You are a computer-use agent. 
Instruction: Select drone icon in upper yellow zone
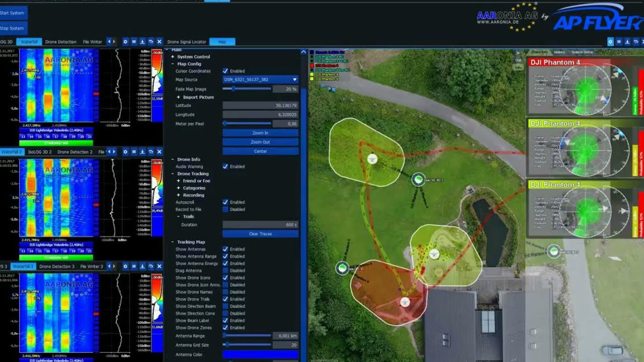tap(372, 159)
